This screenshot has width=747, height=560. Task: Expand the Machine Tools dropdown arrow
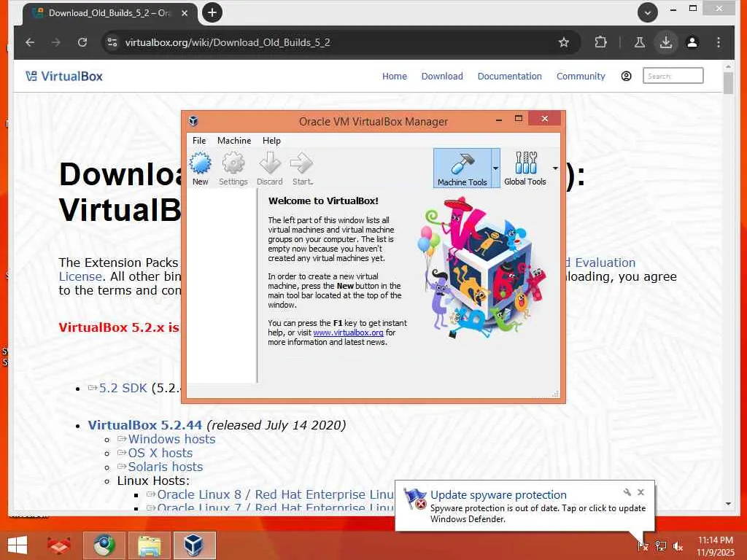[x=495, y=168]
